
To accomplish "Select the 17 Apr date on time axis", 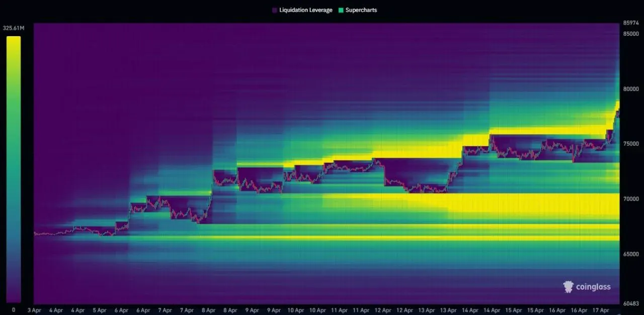I will click(602, 310).
